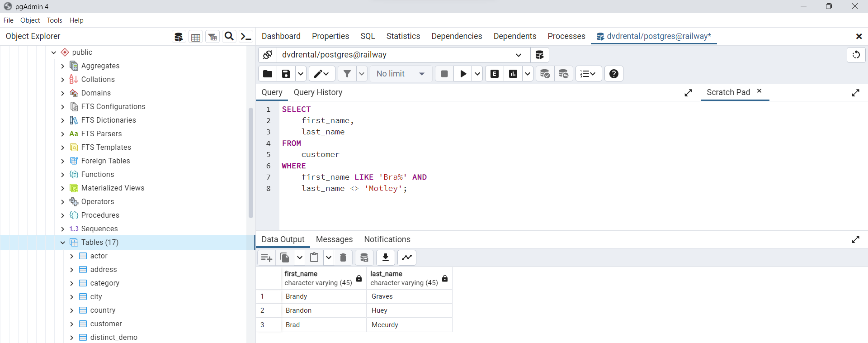868x343 pixels.
Task: Open the execute options dropdown arrow
Action: pyautogui.click(x=477, y=74)
